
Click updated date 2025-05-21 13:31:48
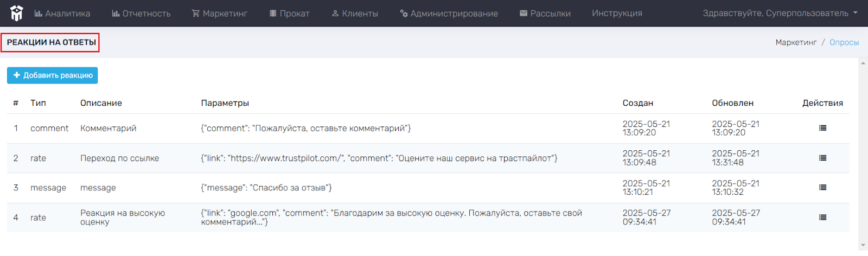736,158
